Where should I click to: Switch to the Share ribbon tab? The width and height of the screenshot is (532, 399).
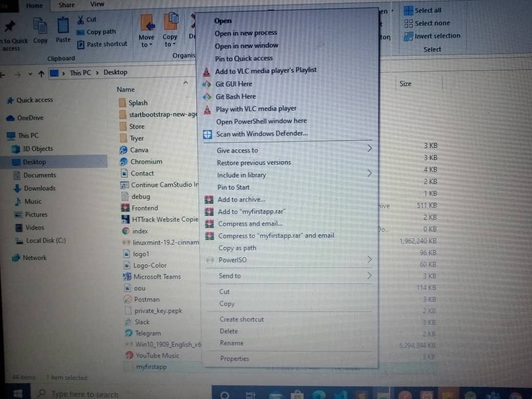coord(66,5)
